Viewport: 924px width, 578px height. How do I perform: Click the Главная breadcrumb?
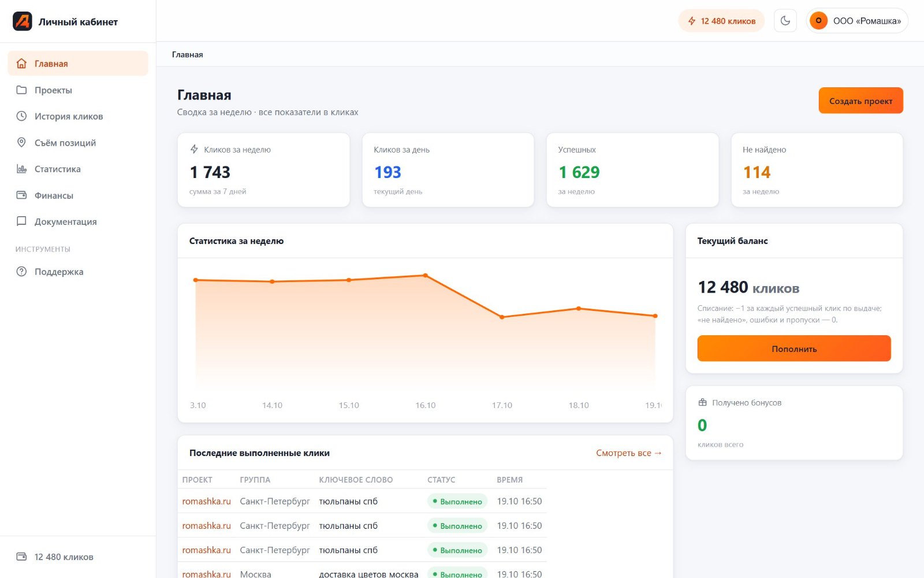point(188,54)
